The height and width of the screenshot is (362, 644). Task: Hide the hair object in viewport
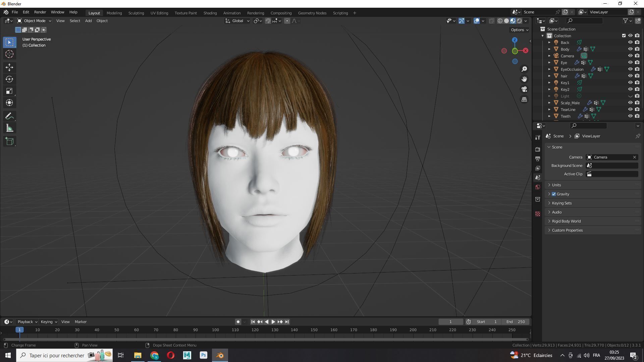630,76
